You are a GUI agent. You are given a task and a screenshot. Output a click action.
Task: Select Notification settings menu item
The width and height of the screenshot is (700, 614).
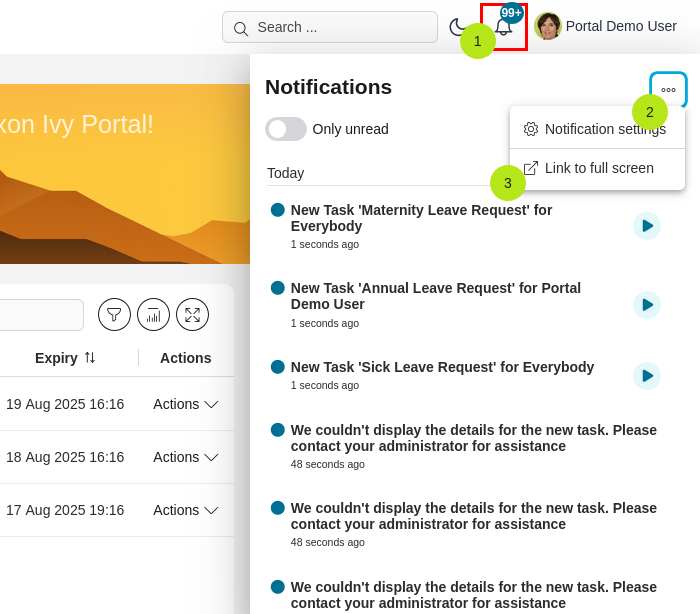[x=604, y=129]
